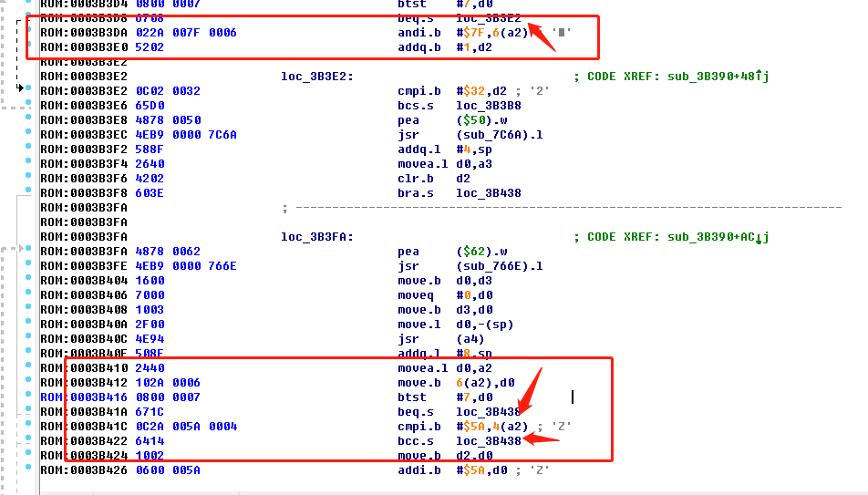Select hex bytes 4EB9 0000 7C6A
Viewport: 868px width, 495px height.
point(186,135)
